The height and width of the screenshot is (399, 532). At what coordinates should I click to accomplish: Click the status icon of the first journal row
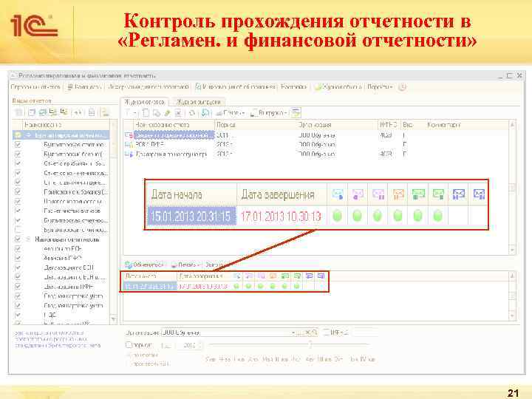tap(129, 135)
